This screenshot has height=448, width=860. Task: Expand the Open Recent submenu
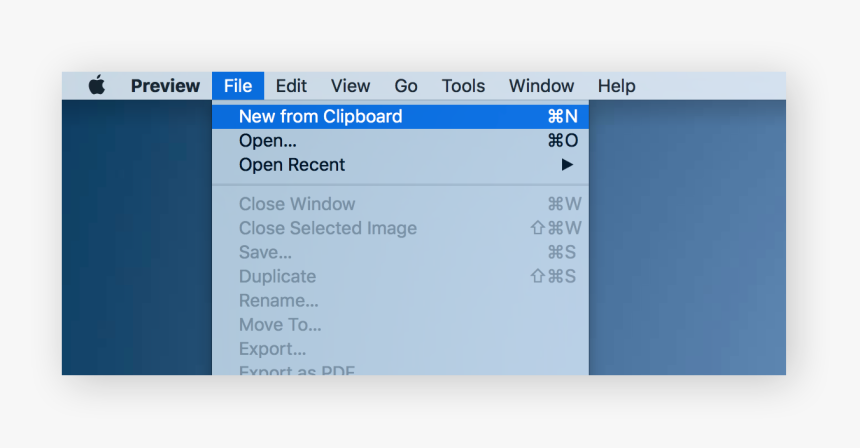400,165
